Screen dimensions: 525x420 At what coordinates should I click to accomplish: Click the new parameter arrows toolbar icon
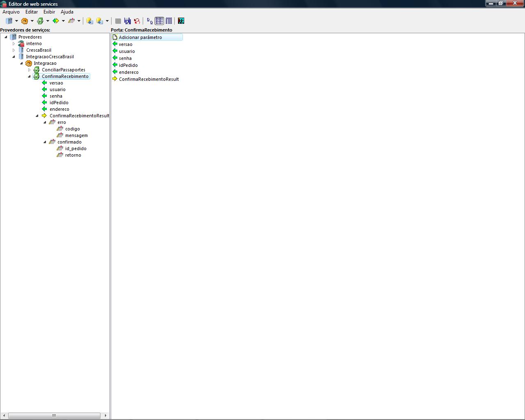[56, 21]
